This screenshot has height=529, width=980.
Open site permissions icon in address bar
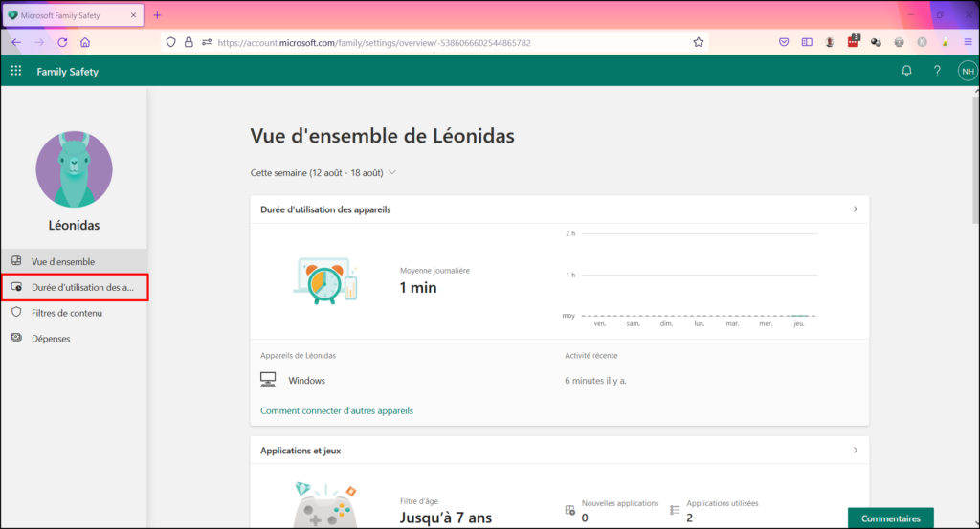[207, 42]
